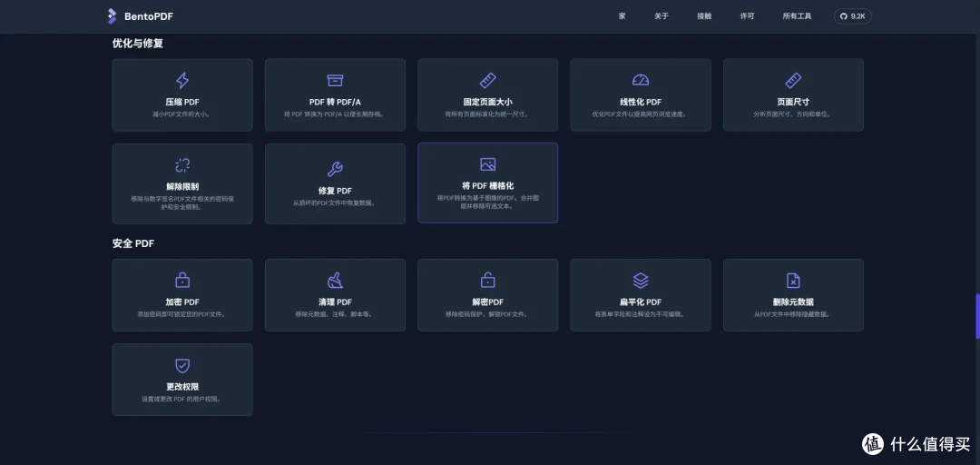
Task: Click the image icon on 将 PDF 栅格化
Action: click(487, 164)
